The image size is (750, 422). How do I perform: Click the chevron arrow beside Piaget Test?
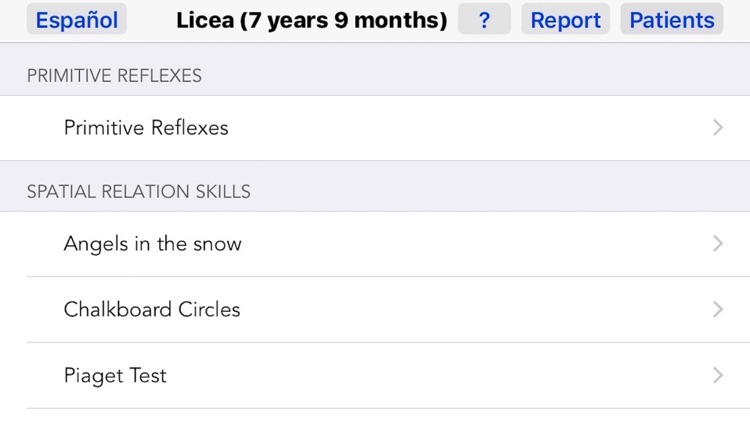click(718, 376)
